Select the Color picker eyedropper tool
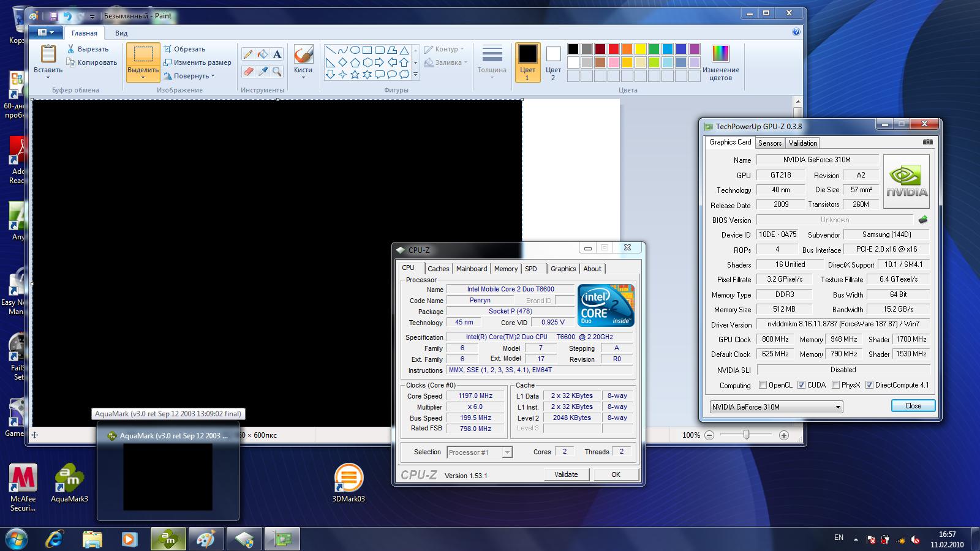Image resolution: width=980 pixels, height=551 pixels. coord(263,72)
